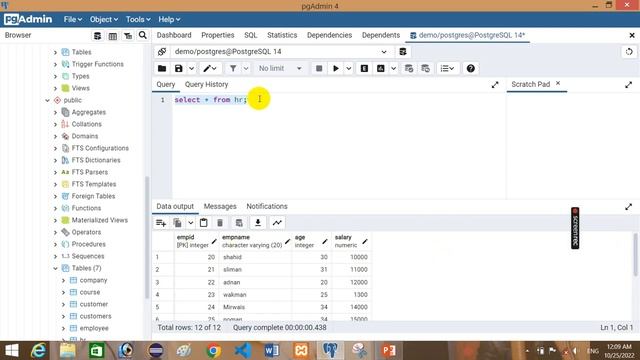Image resolution: width=640 pixels, height=360 pixels.
Task: Click in the SQL editor line 'select * from hr;'
Action: coord(211,100)
